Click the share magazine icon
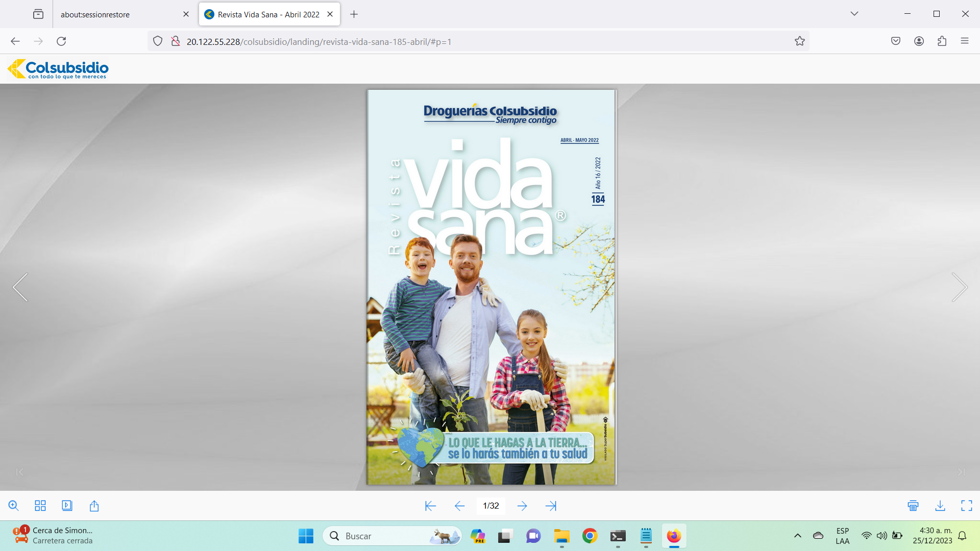Image resolution: width=980 pixels, height=551 pixels. click(x=94, y=506)
